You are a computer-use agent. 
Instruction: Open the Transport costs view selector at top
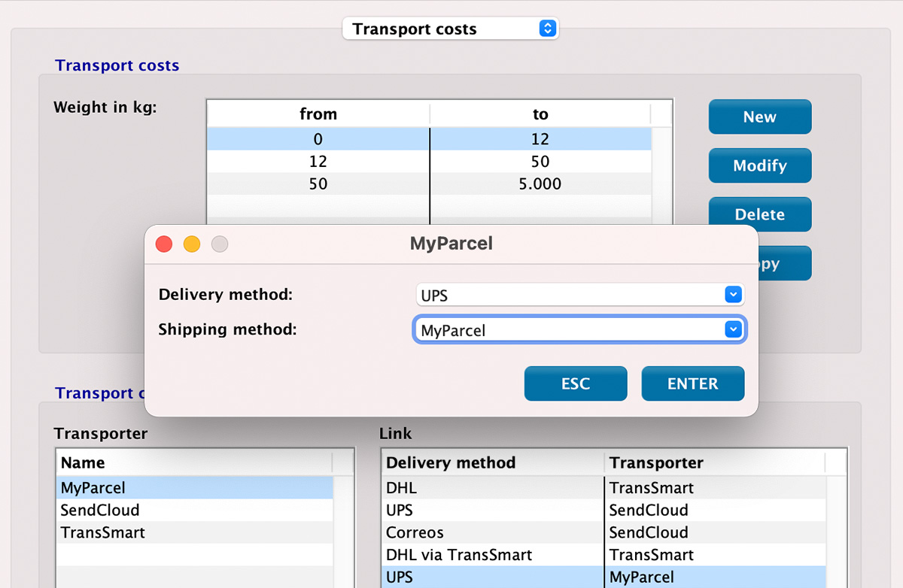point(450,29)
